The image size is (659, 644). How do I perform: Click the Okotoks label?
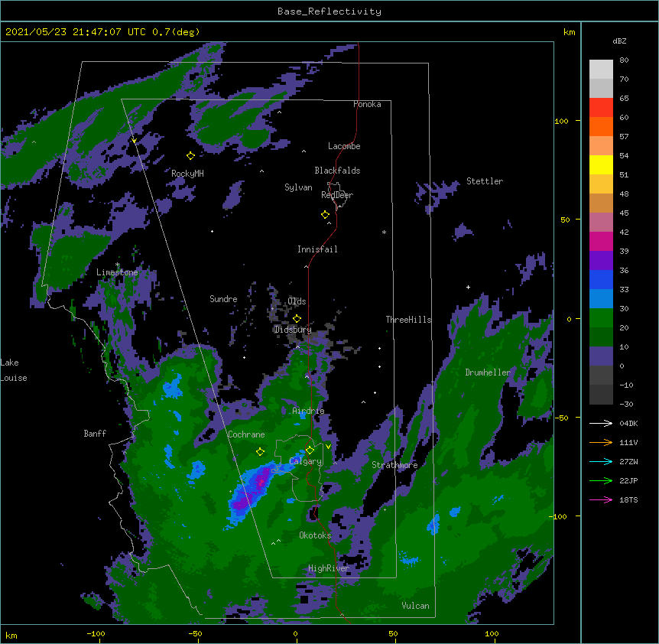pos(315,535)
